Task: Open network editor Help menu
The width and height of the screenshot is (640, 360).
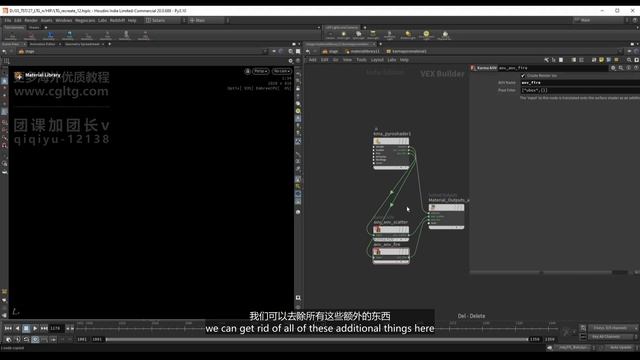Action: (404, 60)
